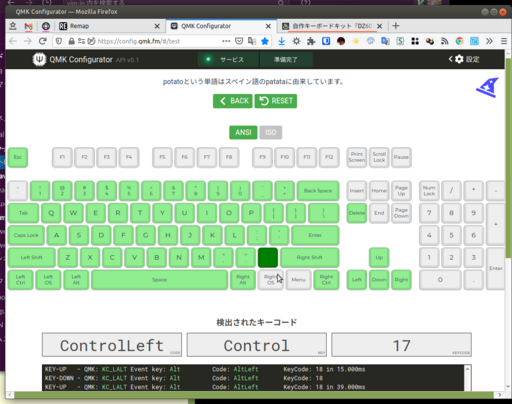Click the Firefox back navigation arrow

pos(13,41)
